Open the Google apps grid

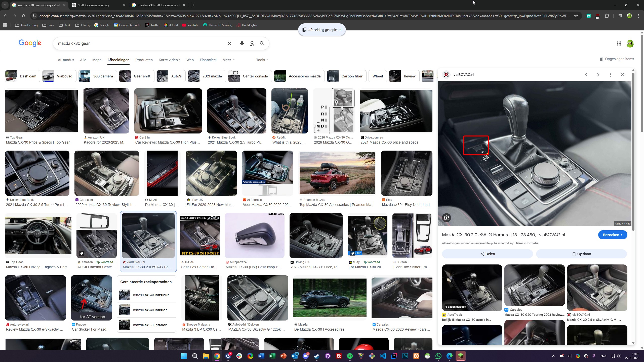point(619,43)
